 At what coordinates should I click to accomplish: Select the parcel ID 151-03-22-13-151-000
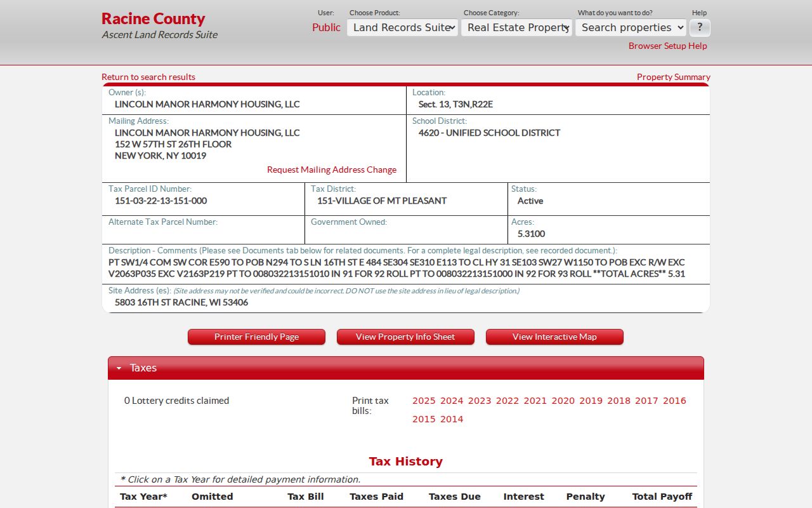[160, 201]
